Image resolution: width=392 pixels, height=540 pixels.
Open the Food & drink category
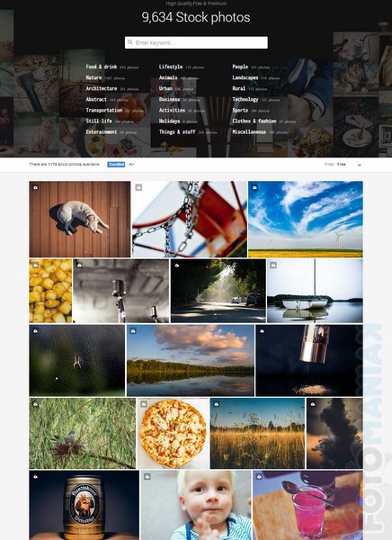102,67
